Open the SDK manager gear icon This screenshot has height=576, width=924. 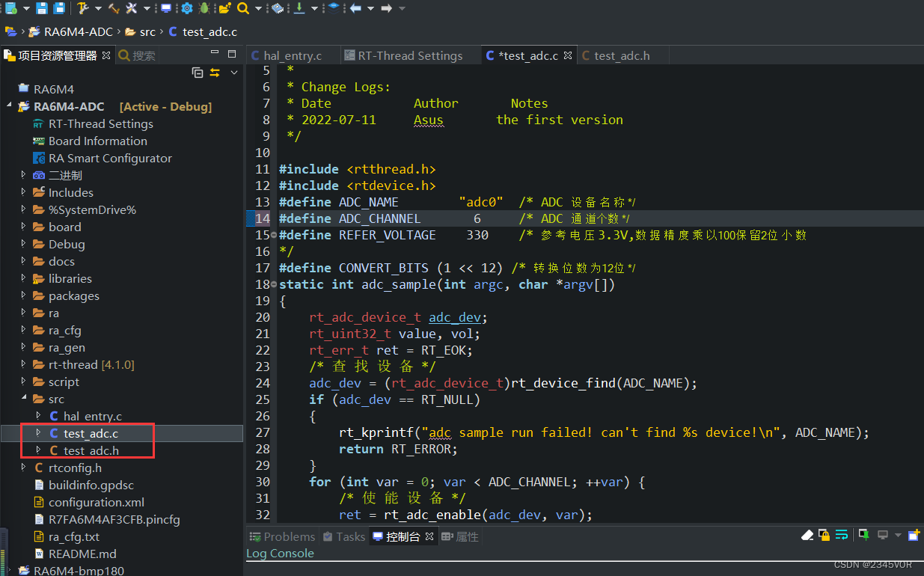[186, 8]
